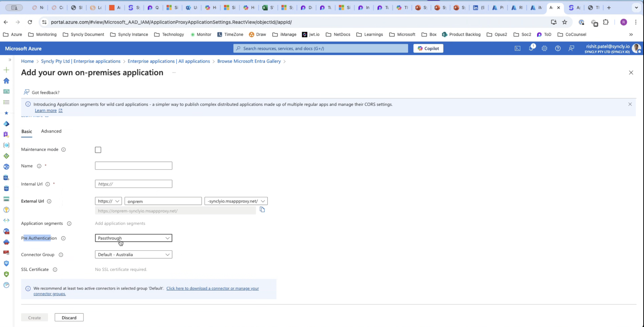Bookmark this page with star icon
The height and width of the screenshot is (327, 644).
[x=564, y=22]
